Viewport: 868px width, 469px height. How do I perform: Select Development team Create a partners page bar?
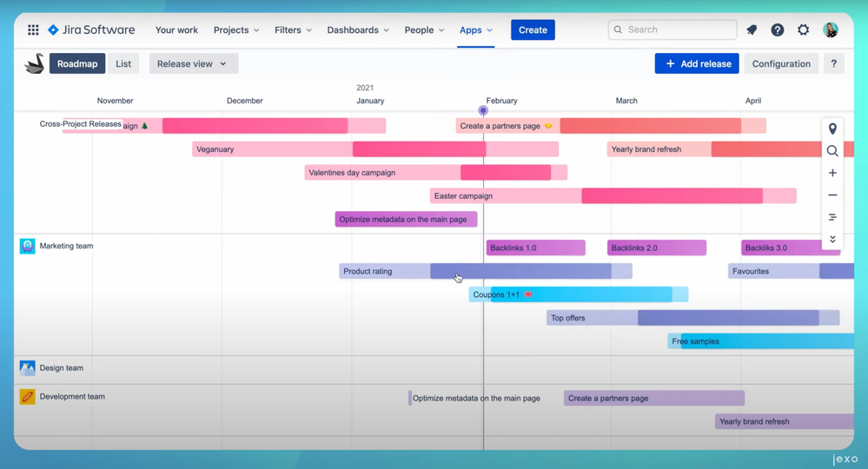[x=654, y=398]
